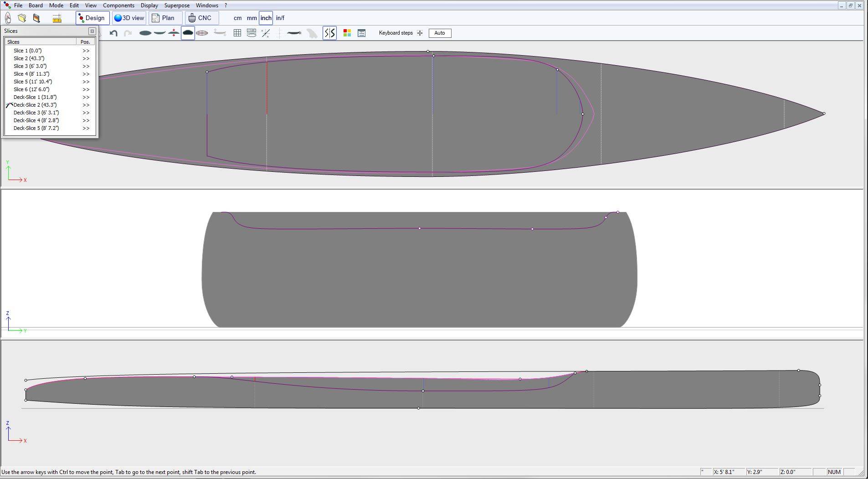Click the grid display icon
The width and height of the screenshot is (868, 479).
tap(237, 33)
